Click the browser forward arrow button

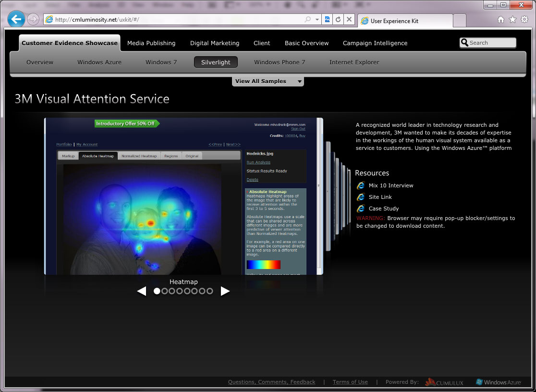coord(33,19)
